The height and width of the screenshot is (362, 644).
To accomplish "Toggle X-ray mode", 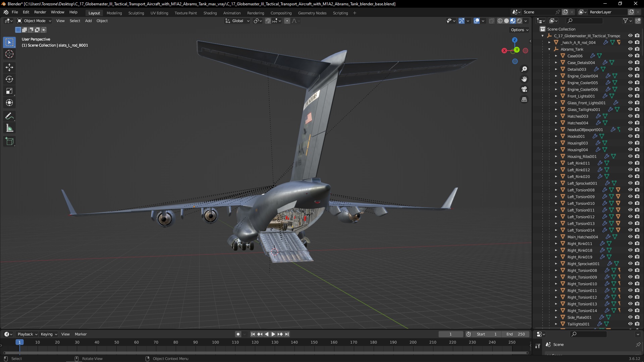I will [491, 21].
